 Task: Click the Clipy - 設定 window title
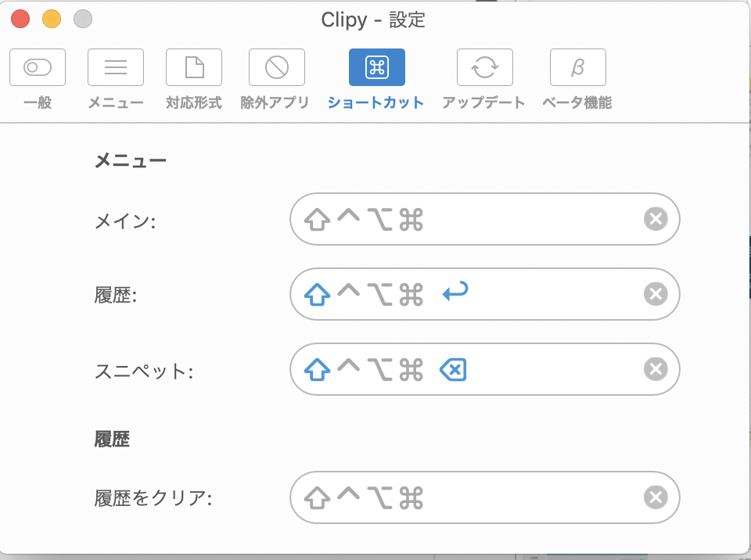(x=373, y=20)
